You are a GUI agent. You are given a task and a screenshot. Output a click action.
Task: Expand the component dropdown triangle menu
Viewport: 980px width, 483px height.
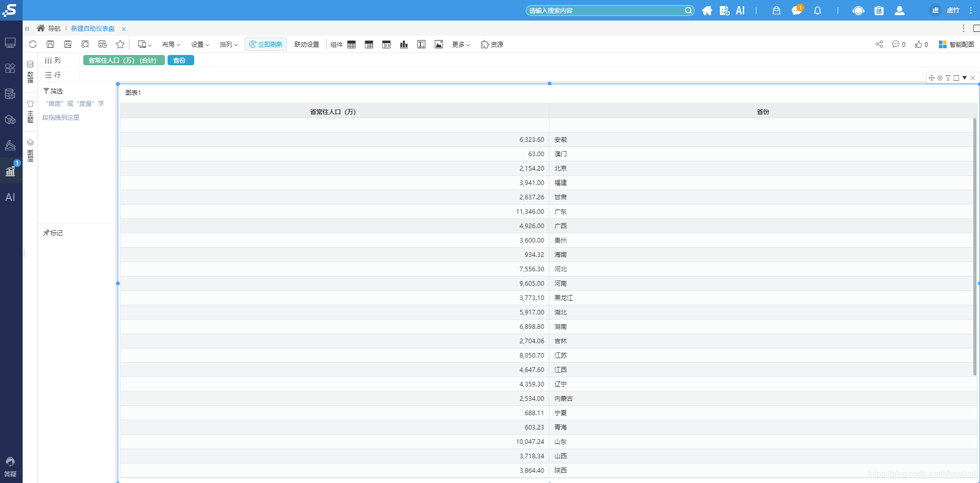[965, 78]
